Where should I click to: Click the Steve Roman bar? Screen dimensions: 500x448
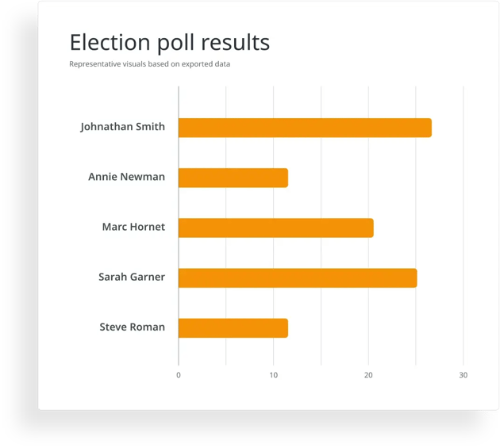tap(233, 328)
